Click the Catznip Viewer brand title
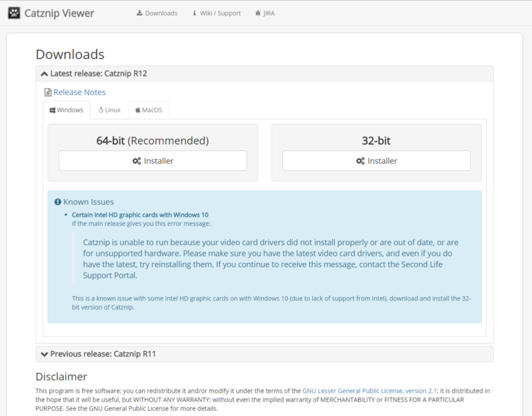Screen dimensions: 532x416 59,13
